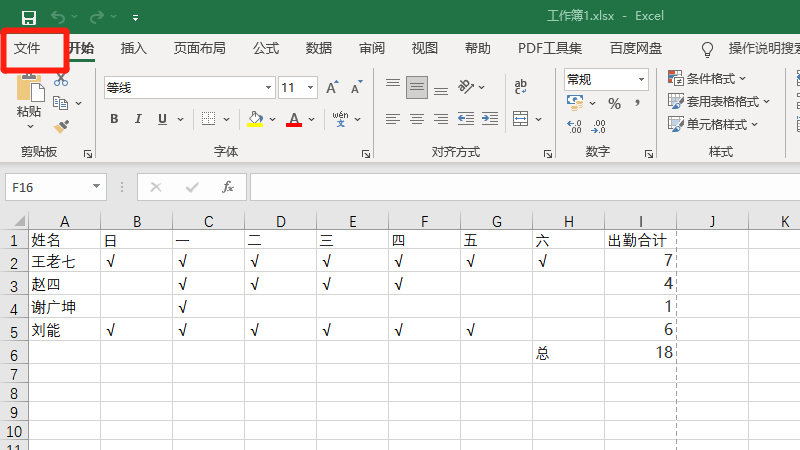Switch to the 视图 tab
Screen dimensions: 800x450
pos(424,48)
